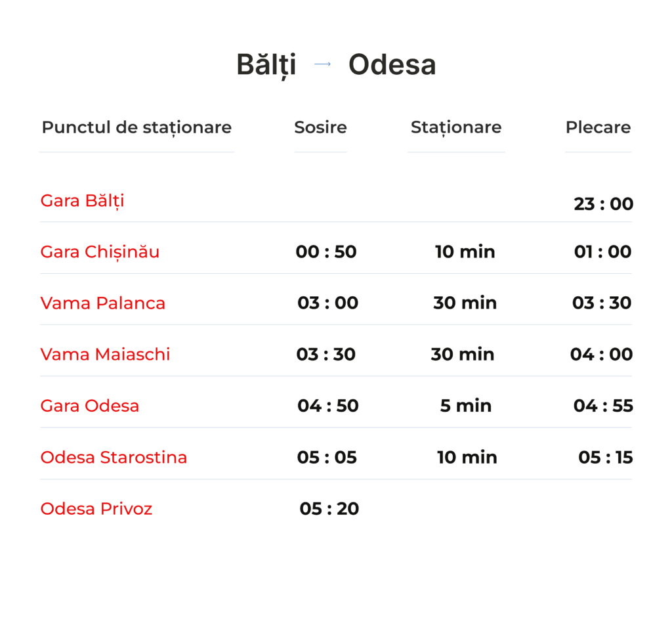672x637 pixels.
Task: Click the Punctul de staționare column header
Action: point(136,127)
